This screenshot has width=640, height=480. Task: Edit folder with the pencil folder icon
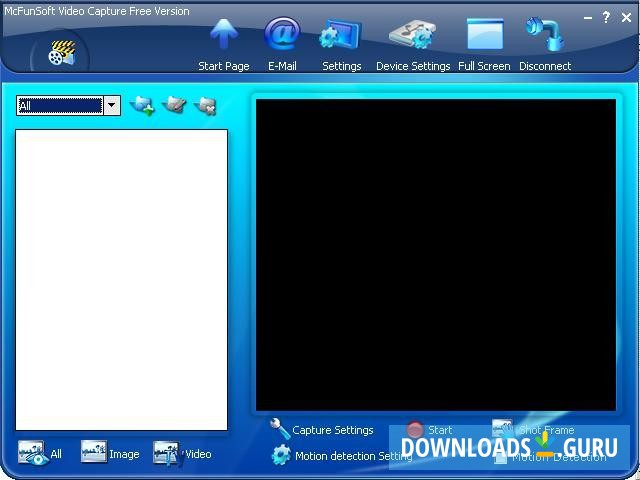[174, 105]
